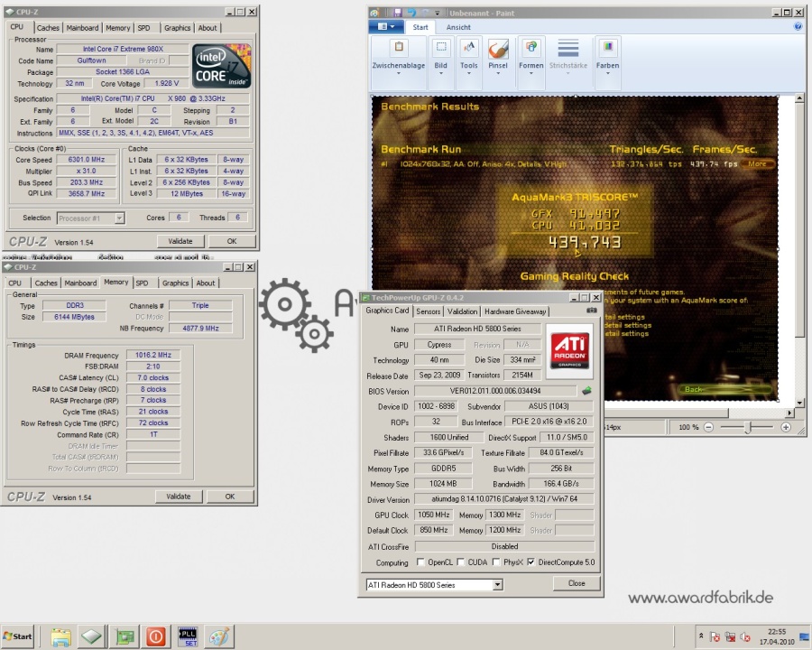Switch to CPU tab in the CPU-Z memory window
This screenshot has height=650, width=812.
tap(15, 283)
